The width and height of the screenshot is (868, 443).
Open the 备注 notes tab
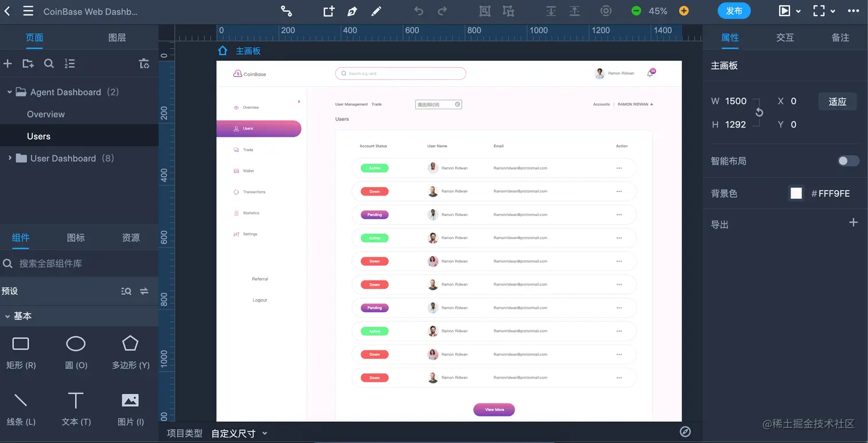click(840, 37)
